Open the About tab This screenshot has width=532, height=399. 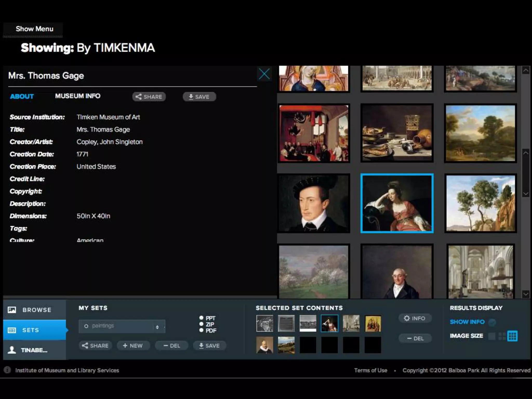pos(22,96)
